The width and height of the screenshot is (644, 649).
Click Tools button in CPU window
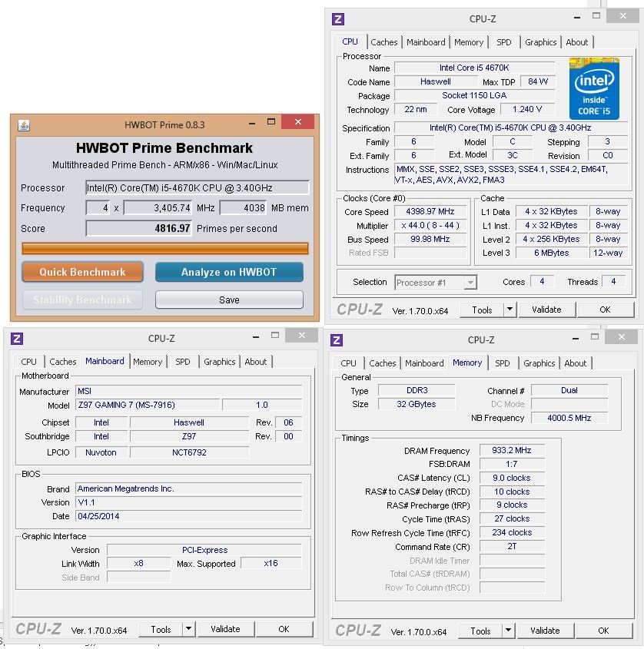[482, 310]
